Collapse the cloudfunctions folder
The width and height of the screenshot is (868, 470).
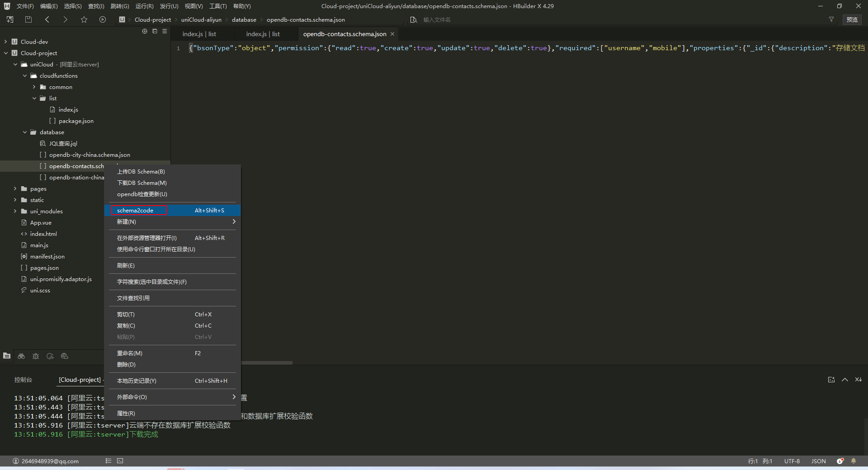(25, 75)
